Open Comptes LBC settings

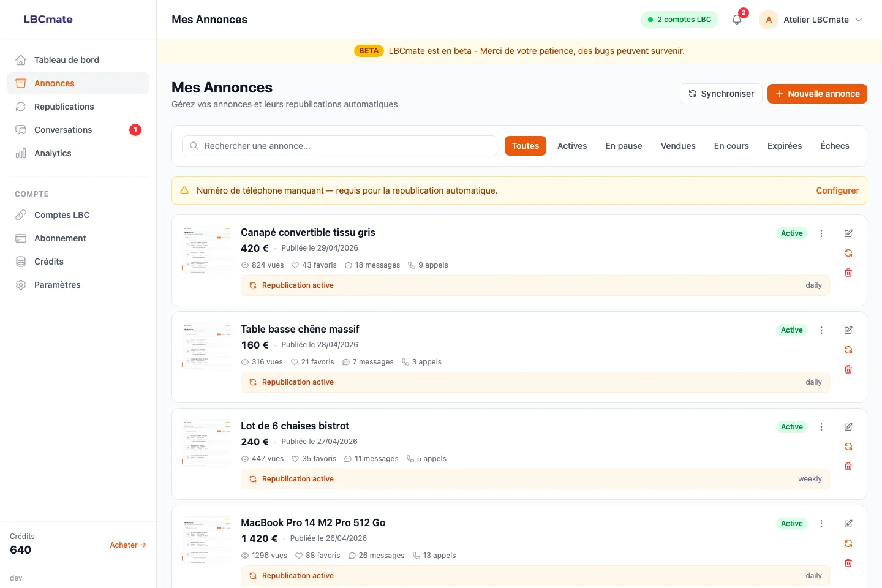click(x=78, y=215)
